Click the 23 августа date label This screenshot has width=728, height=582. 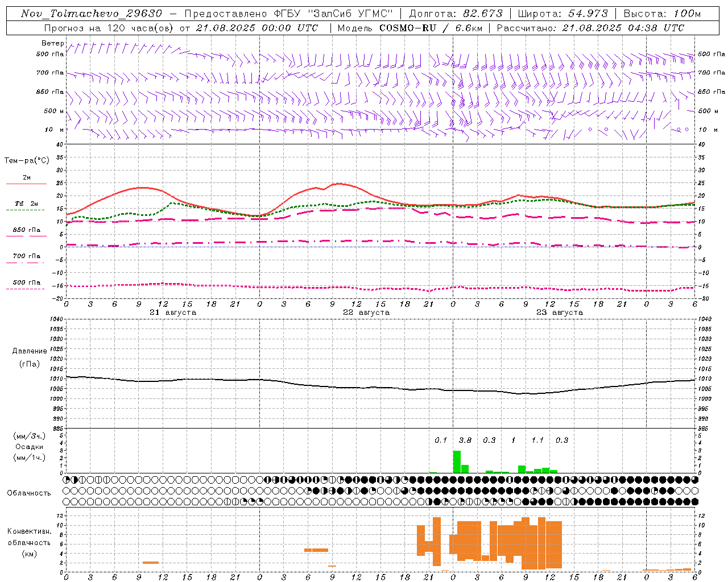coord(560,313)
